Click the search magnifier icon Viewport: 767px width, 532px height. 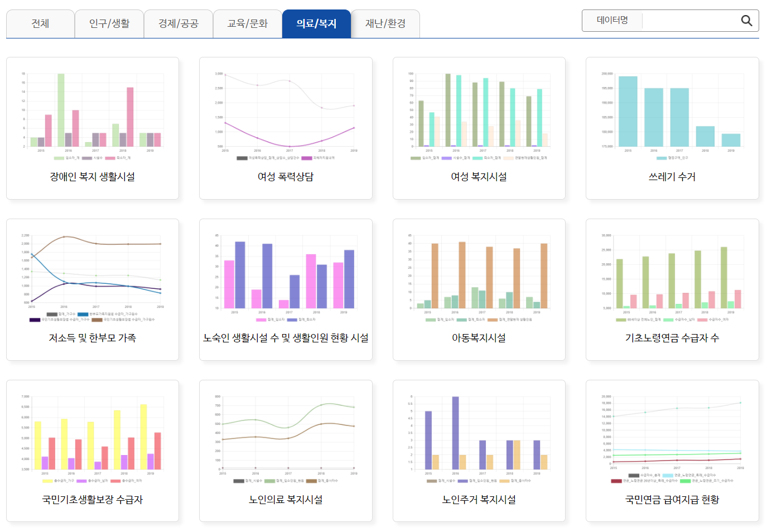pyautogui.click(x=746, y=21)
